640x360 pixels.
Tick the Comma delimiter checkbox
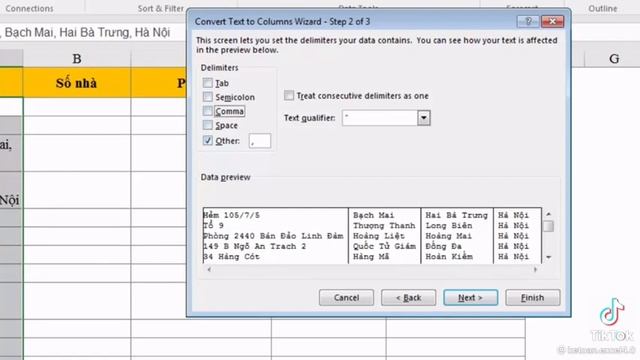(208, 111)
